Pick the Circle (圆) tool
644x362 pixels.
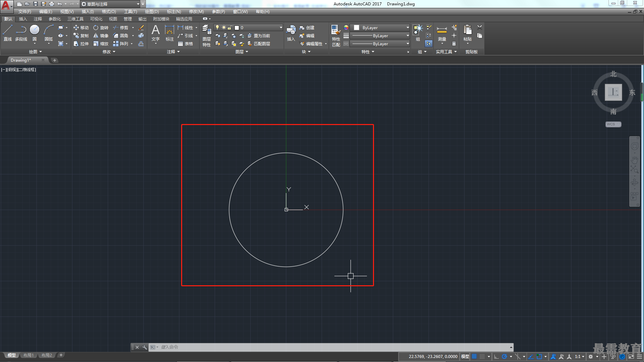coord(35,33)
